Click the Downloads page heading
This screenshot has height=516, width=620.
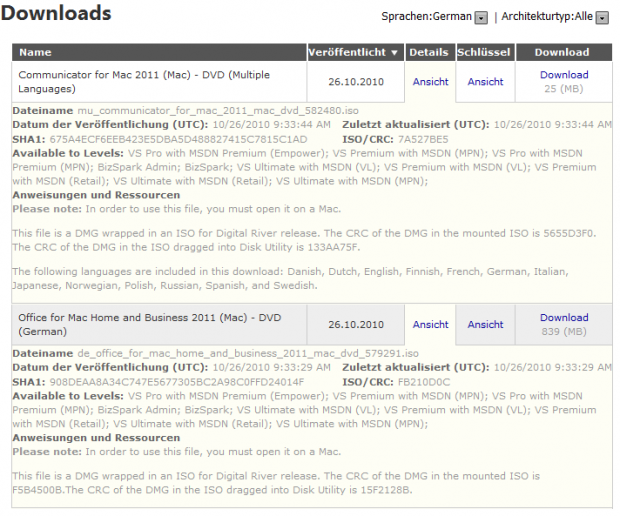(56, 13)
